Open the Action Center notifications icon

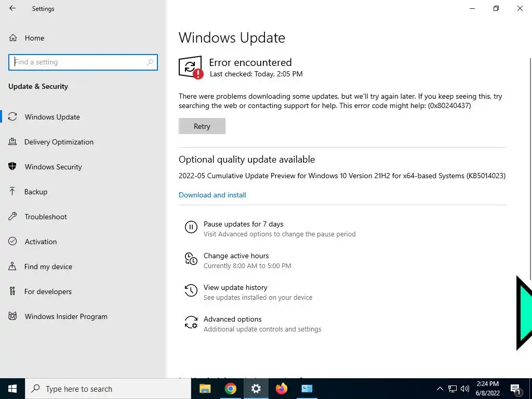click(516, 389)
